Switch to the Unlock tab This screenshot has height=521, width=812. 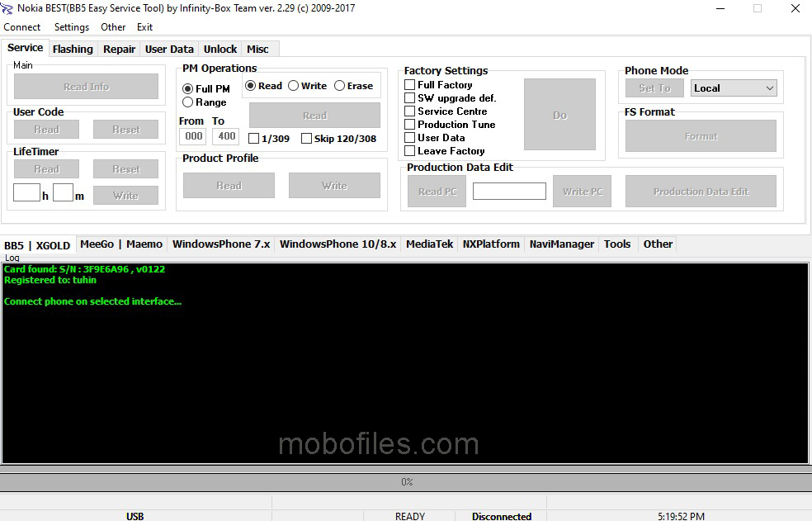click(x=220, y=50)
